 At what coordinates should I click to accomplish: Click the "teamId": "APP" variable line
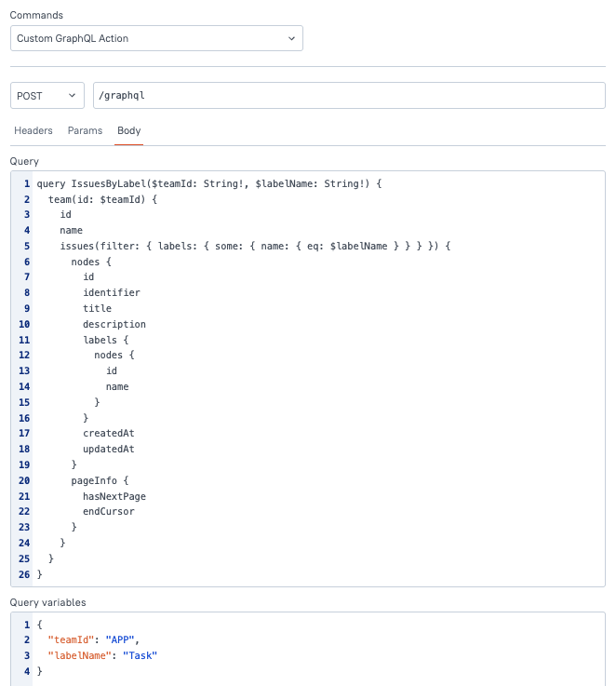[x=94, y=639]
